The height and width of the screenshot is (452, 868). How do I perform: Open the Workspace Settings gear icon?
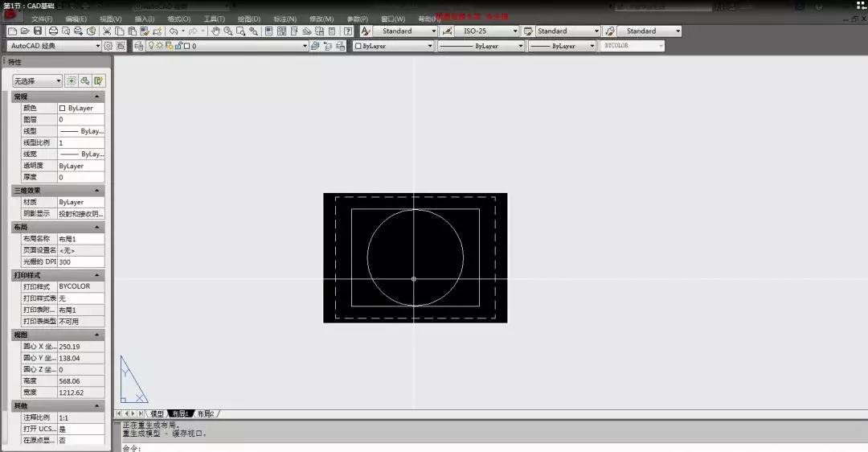108,46
